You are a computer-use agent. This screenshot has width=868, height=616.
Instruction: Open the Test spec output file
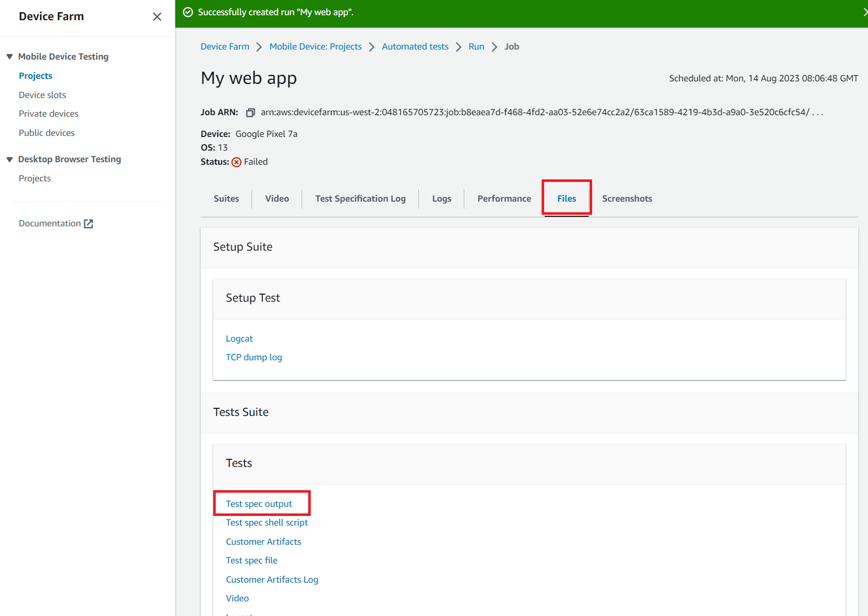coord(259,504)
